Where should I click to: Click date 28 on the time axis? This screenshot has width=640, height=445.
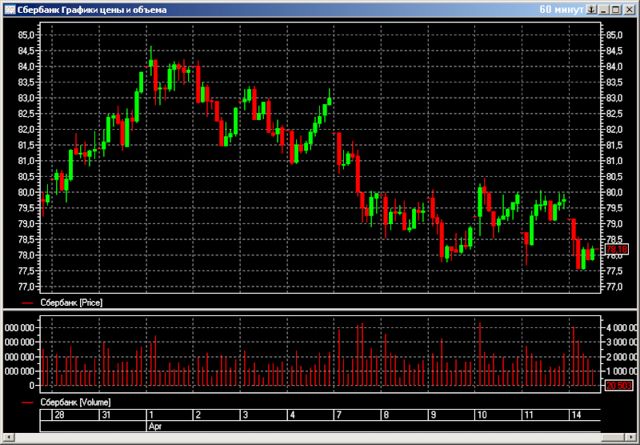[59, 414]
